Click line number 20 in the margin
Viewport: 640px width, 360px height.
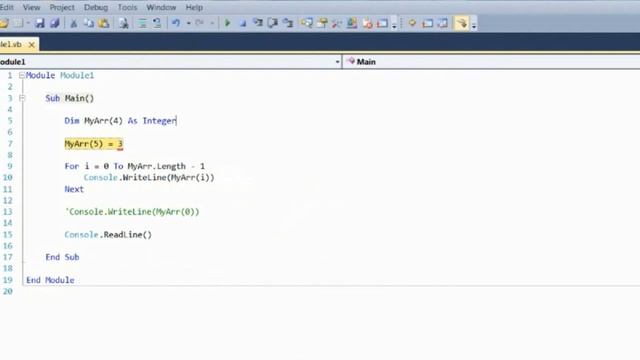coord(8,291)
